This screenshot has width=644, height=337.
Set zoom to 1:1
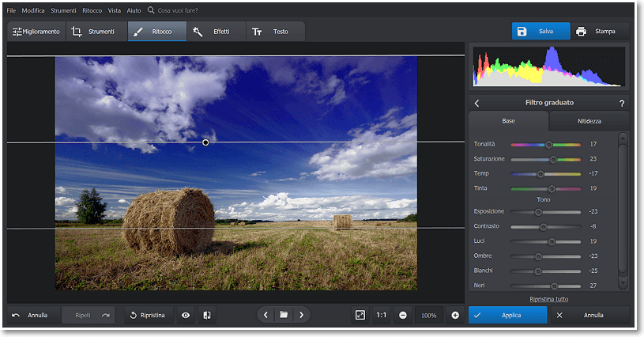pyautogui.click(x=381, y=315)
